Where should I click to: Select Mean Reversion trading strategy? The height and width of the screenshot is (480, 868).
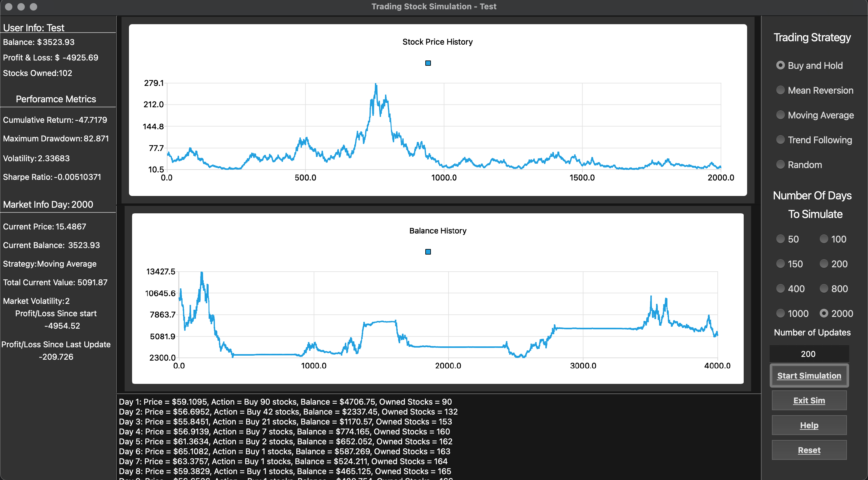(779, 91)
